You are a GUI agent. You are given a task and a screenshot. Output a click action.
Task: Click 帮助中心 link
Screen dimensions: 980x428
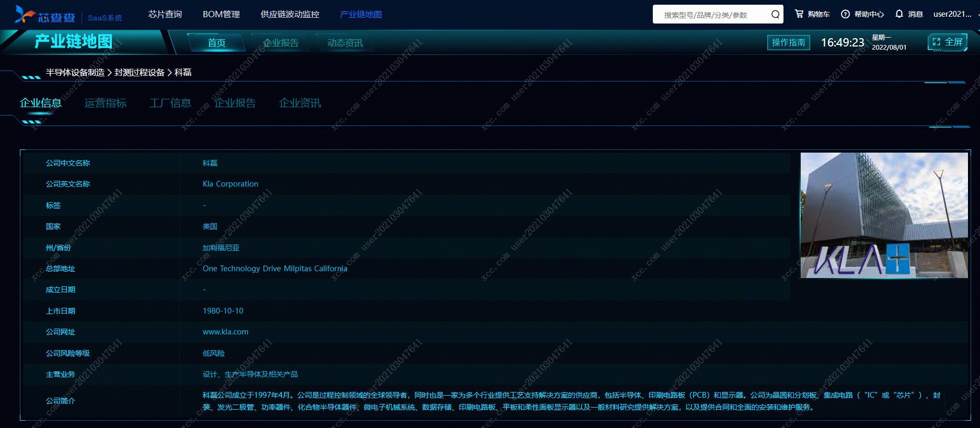pyautogui.click(x=869, y=14)
